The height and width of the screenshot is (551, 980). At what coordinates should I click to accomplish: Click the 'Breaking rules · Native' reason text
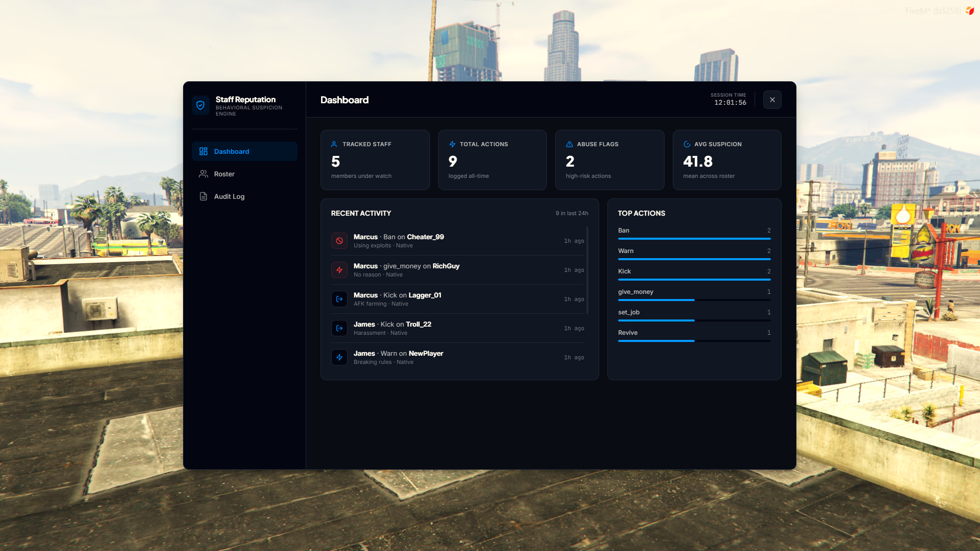click(x=383, y=362)
